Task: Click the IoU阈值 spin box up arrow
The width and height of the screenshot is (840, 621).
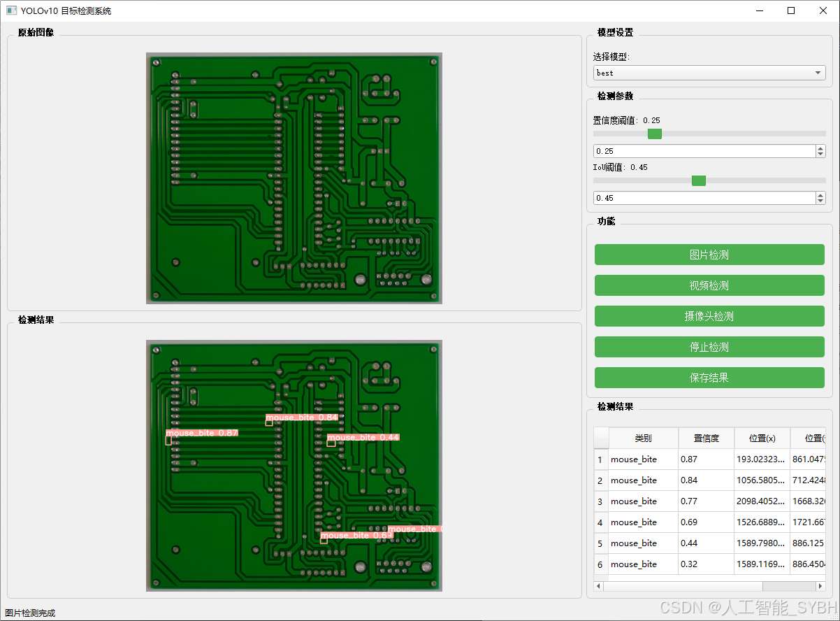Action: pos(819,194)
